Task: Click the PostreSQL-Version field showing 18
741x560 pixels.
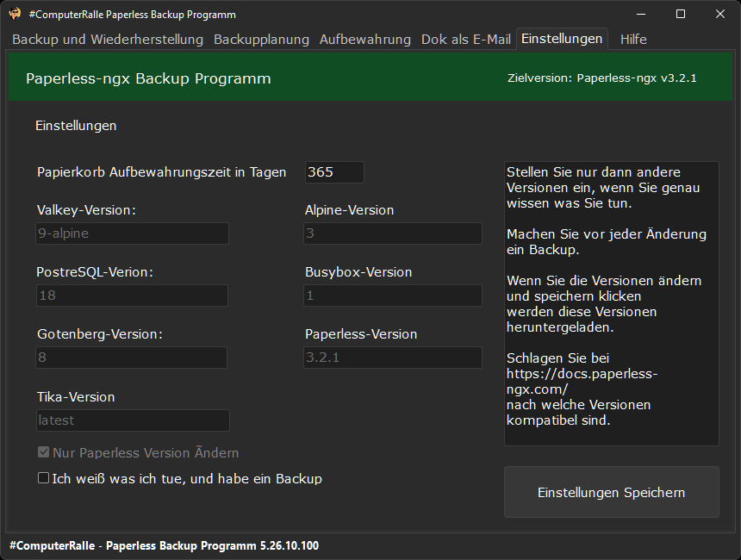Action: coord(133,296)
